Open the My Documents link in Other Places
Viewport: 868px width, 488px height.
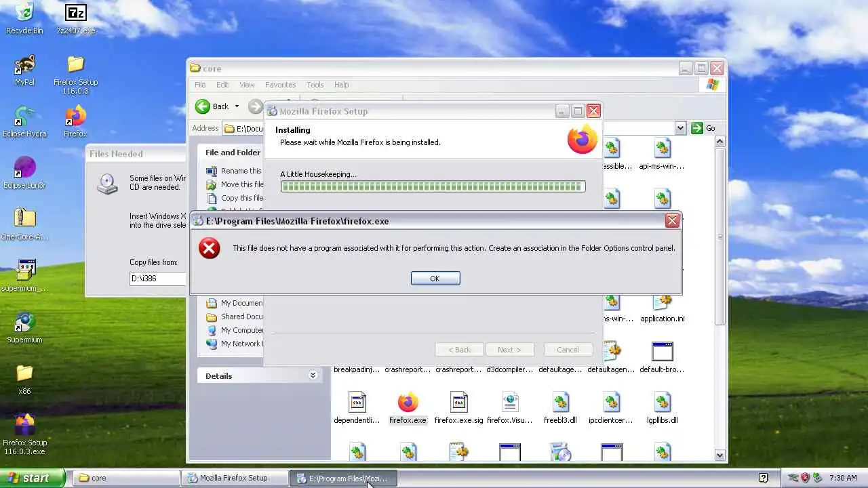click(234, 303)
